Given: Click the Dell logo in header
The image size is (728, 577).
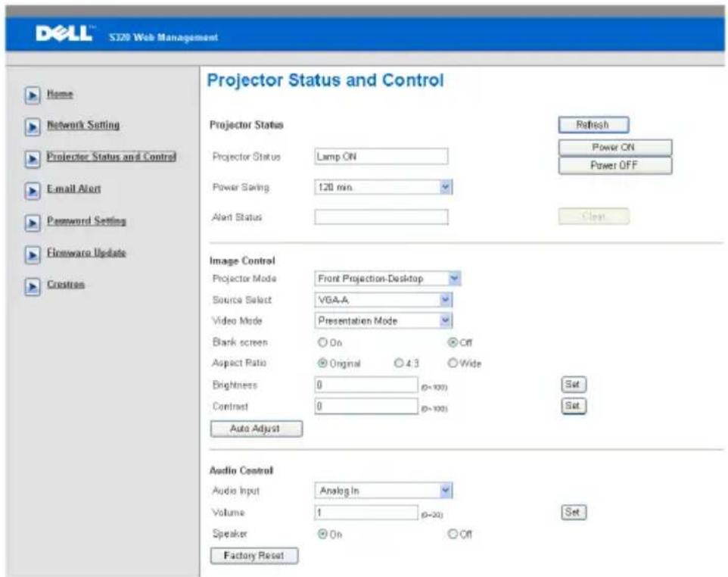Looking at the screenshot, I should point(64,33).
